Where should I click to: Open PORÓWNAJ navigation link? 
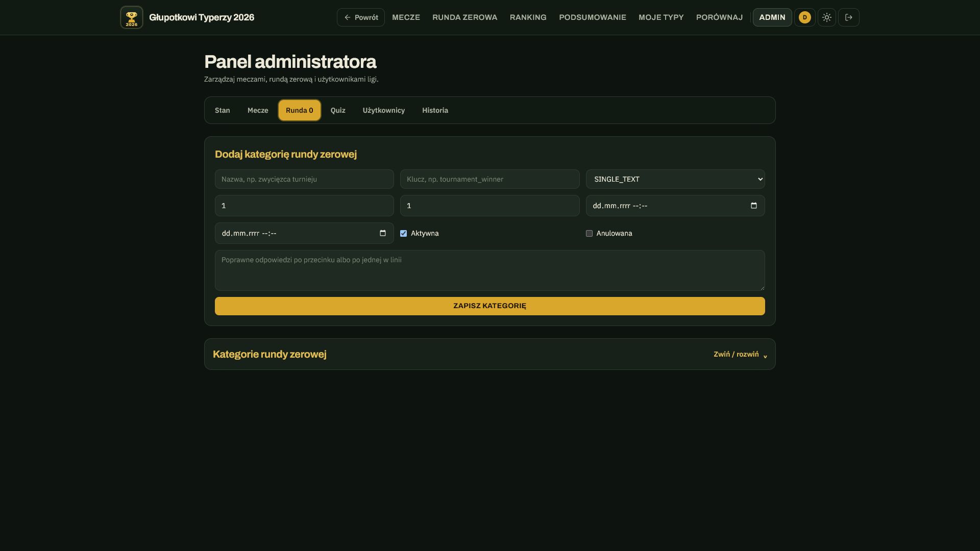(x=719, y=17)
